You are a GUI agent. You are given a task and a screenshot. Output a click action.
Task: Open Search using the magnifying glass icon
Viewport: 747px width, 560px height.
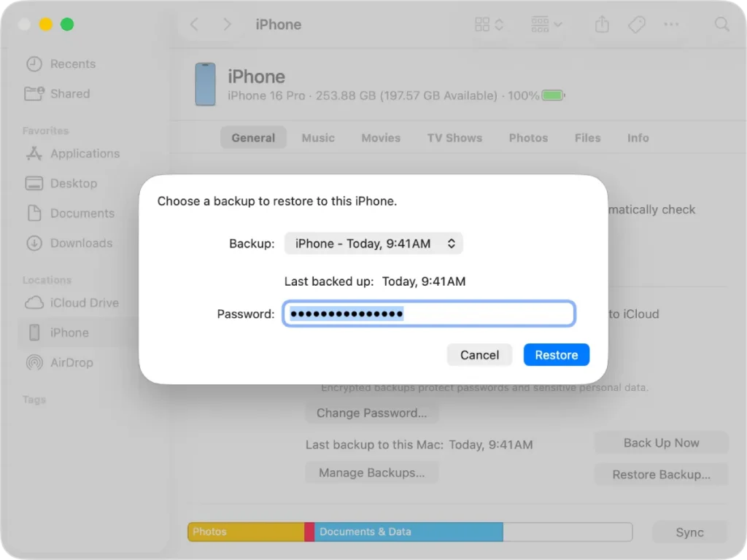(721, 24)
